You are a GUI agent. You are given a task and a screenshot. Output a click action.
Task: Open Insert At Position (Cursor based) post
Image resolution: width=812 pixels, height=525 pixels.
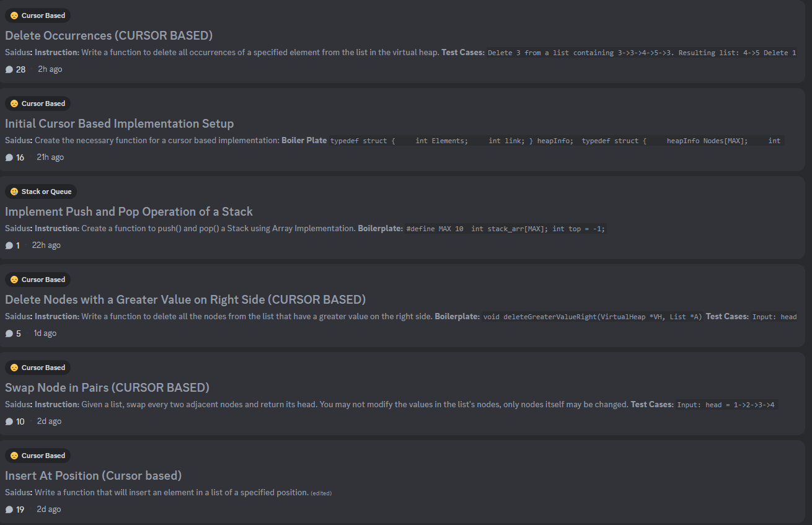point(93,475)
